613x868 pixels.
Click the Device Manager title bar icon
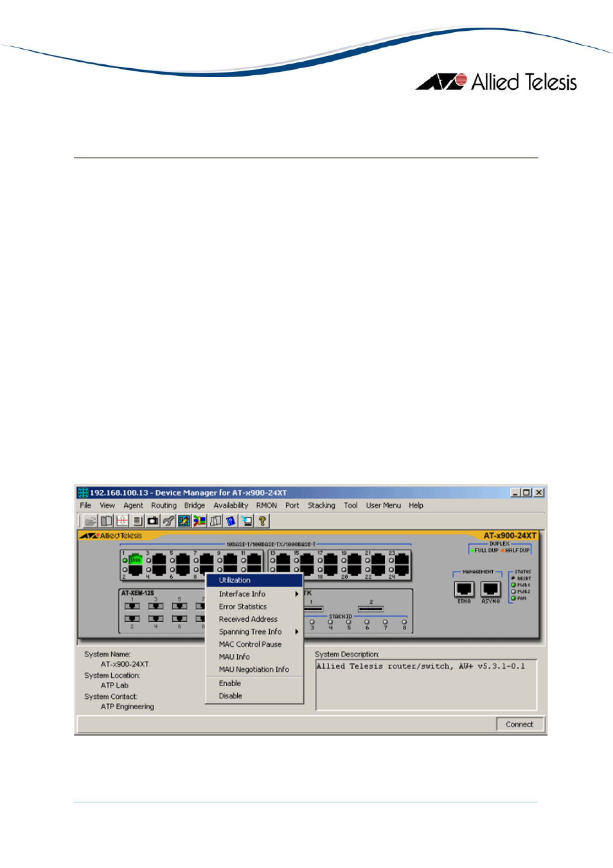pyautogui.click(x=83, y=493)
